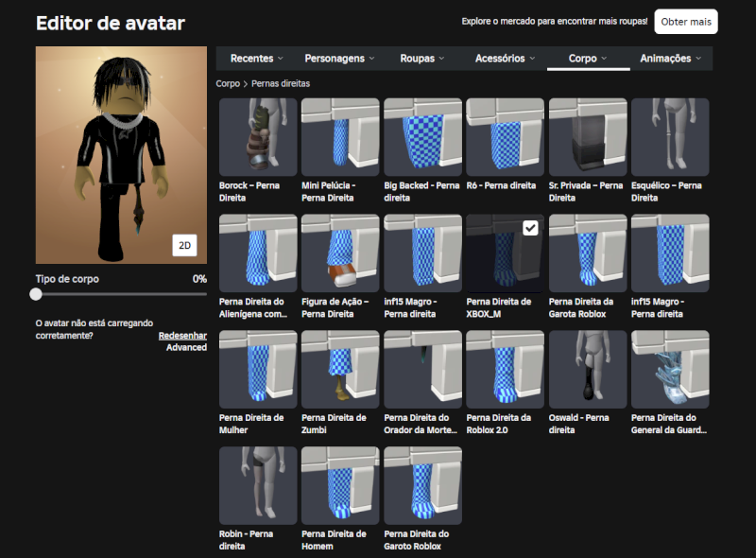756x558 pixels.
Task: Click the Perna Direita de XBOX_M label
Action: point(499,308)
